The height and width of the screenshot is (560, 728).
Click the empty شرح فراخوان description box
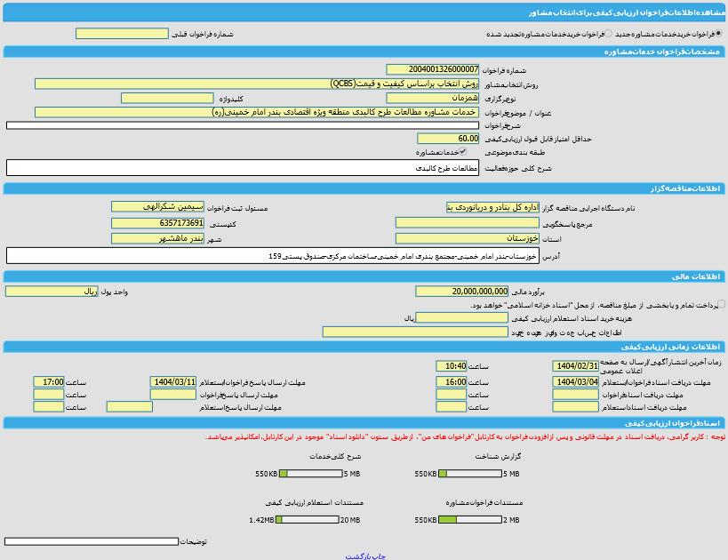(243, 125)
